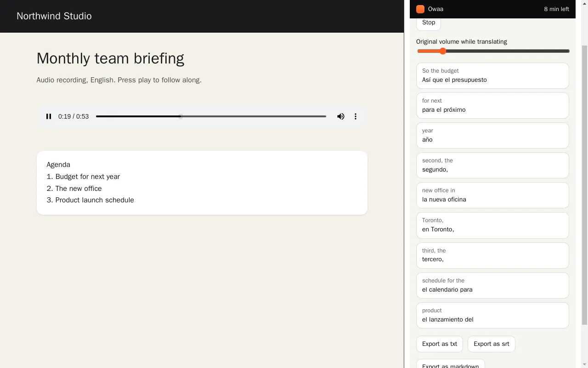
Task: Click the 'Audio recording, English' description text
Action: pyautogui.click(x=119, y=80)
